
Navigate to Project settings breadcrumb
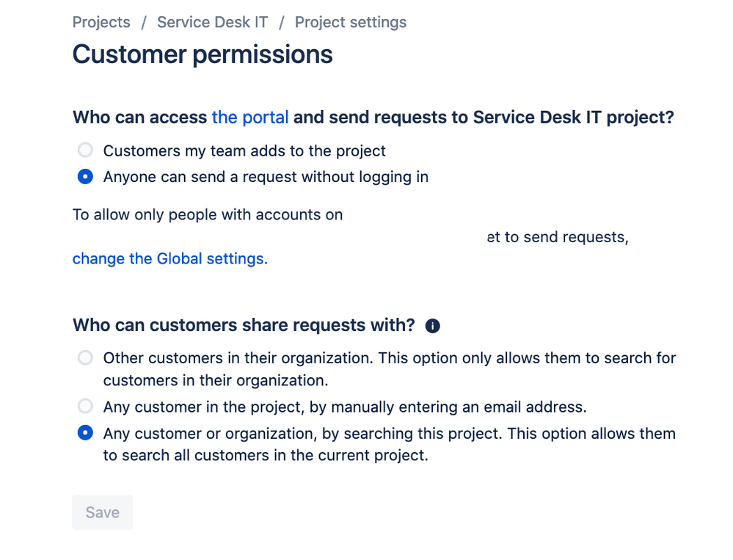click(x=351, y=22)
